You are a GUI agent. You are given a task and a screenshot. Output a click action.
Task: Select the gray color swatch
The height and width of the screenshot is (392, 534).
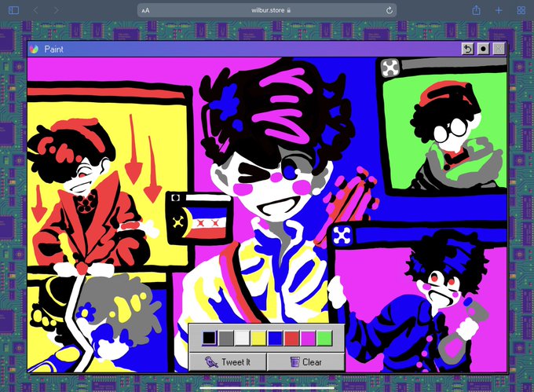[x=226, y=338]
